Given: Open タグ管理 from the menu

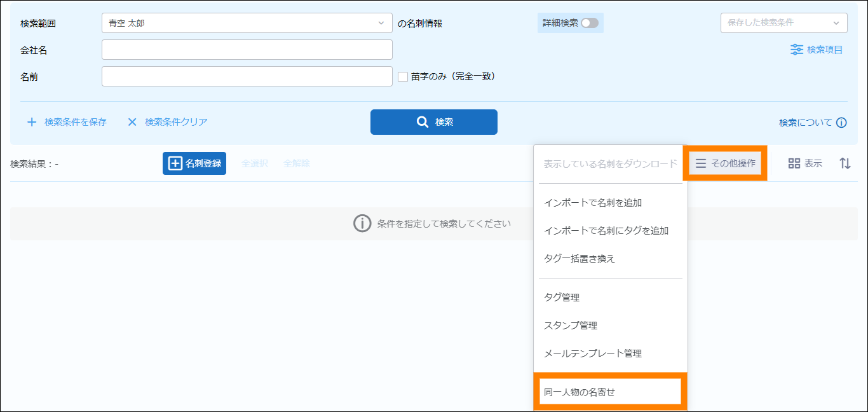Looking at the screenshot, I should click(562, 297).
